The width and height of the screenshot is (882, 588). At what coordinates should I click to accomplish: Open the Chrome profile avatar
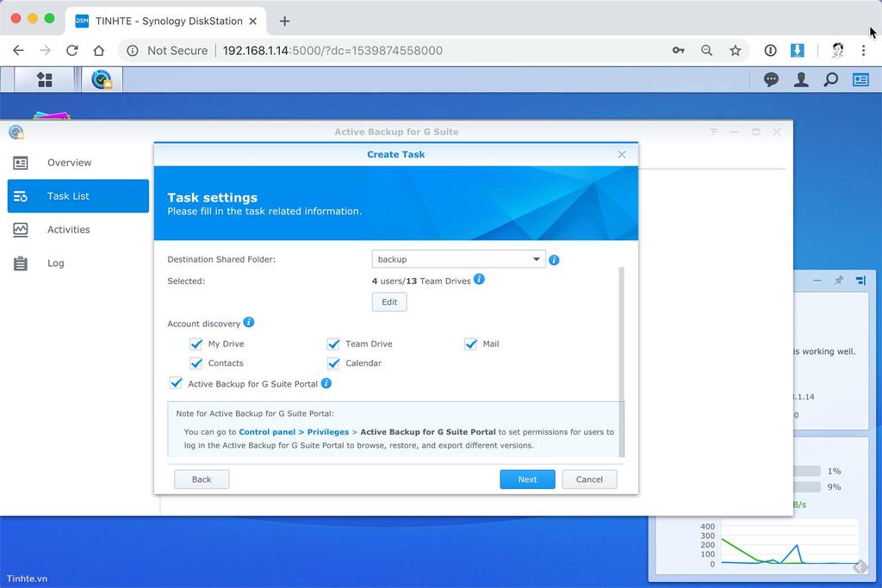(x=837, y=51)
